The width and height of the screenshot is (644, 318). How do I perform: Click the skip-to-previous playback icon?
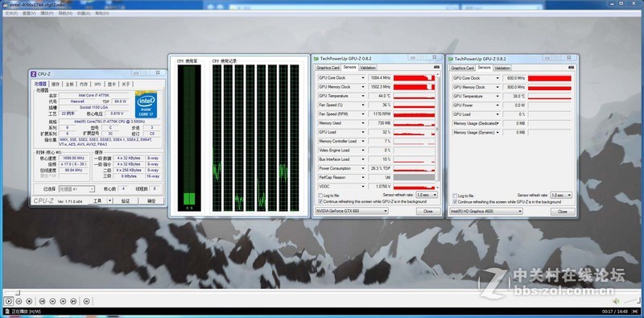pos(42,301)
